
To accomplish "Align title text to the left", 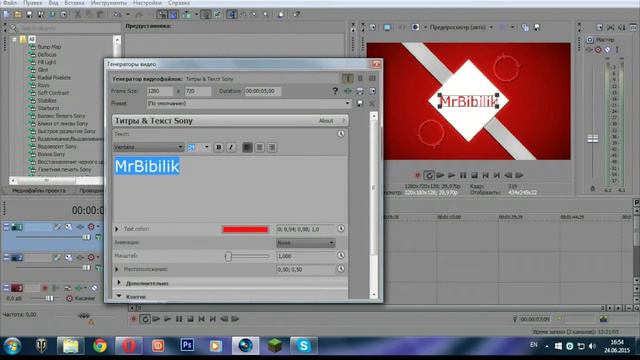I will (x=247, y=147).
